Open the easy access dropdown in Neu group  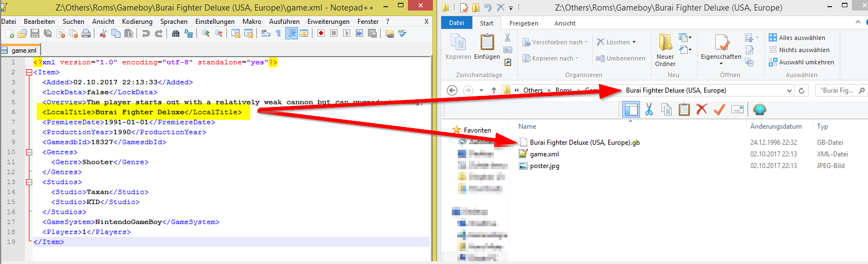pyautogui.click(x=686, y=50)
